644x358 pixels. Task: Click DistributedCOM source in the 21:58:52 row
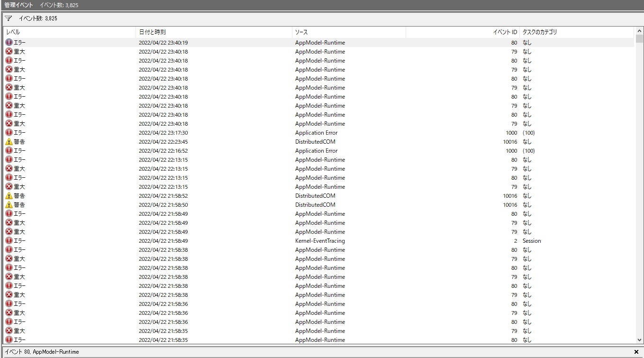pyautogui.click(x=315, y=196)
